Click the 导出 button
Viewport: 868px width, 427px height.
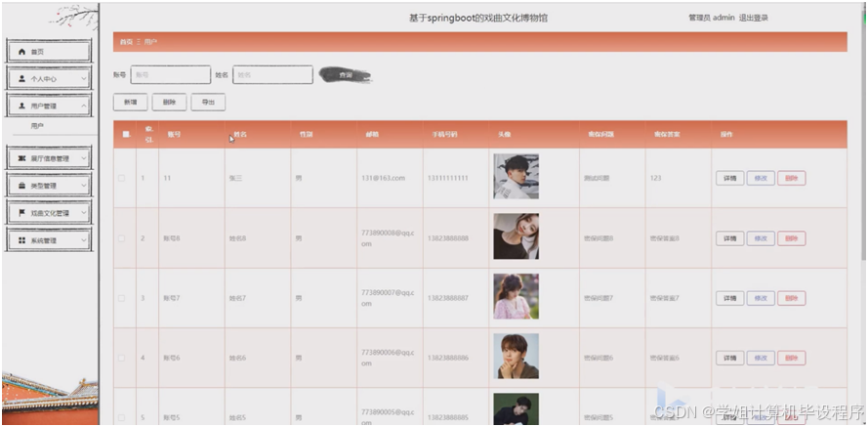click(208, 103)
